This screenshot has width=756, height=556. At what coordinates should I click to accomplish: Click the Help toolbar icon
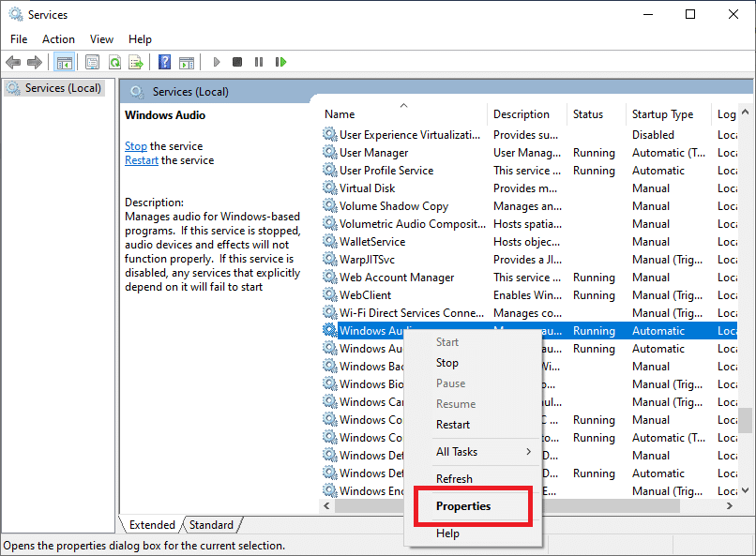click(x=164, y=62)
